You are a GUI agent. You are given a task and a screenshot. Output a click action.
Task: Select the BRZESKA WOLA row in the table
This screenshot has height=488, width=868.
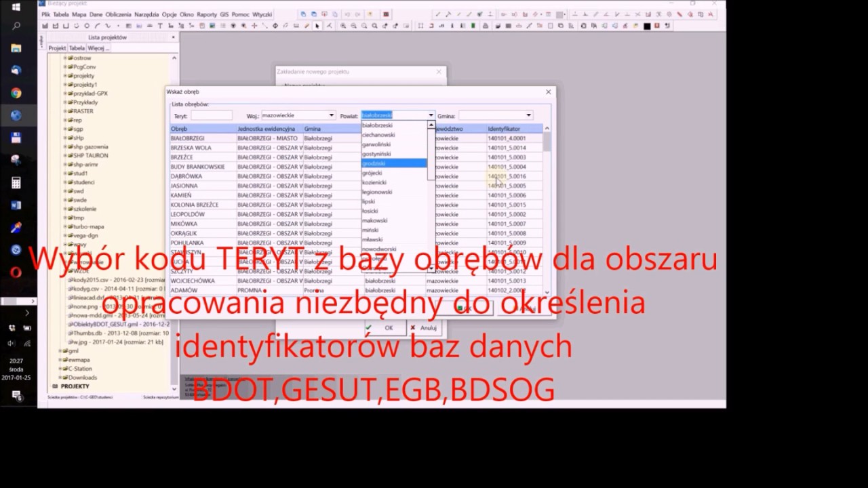click(x=356, y=148)
